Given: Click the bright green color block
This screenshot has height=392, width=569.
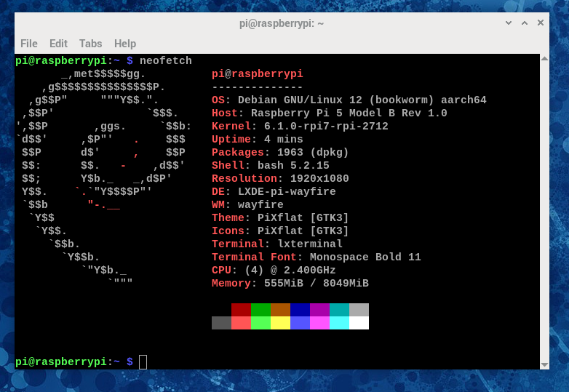Looking at the screenshot, I should pos(261,323).
